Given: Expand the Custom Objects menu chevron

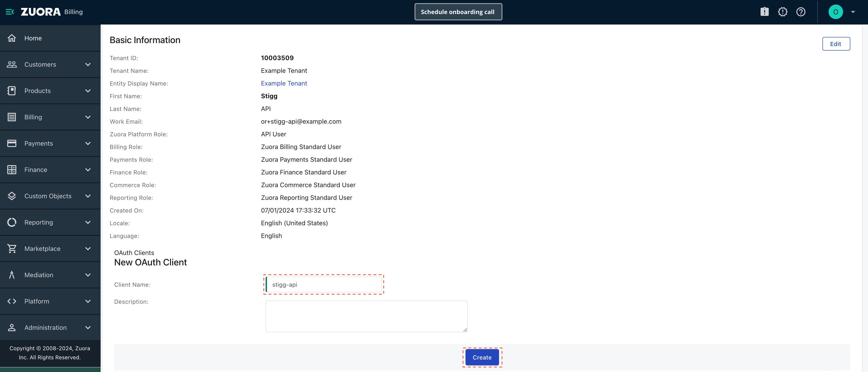Looking at the screenshot, I should [x=88, y=196].
